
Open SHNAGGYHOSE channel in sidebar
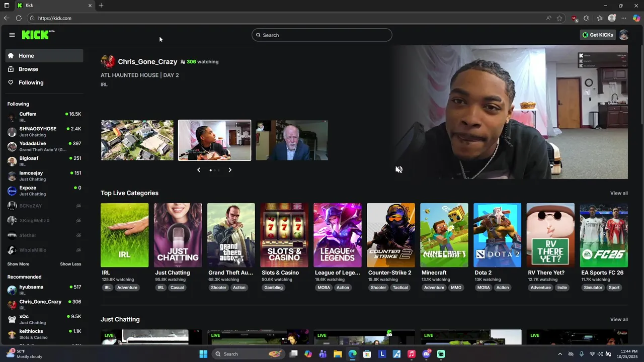click(44, 132)
